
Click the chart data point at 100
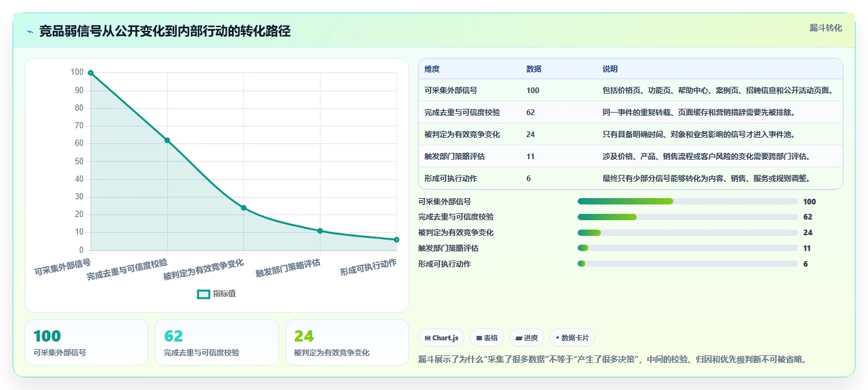tap(91, 73)
